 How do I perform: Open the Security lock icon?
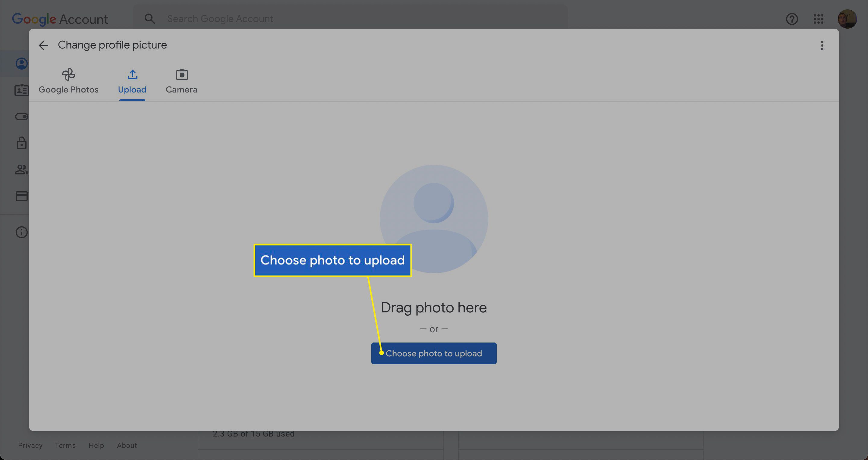(22, 143)
